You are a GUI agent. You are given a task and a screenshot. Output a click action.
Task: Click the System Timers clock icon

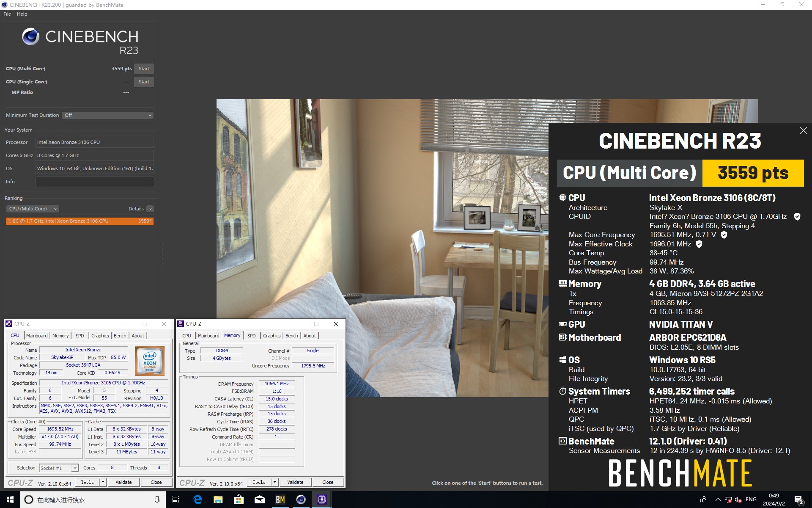pyautogui.click(x=562, y=391)
